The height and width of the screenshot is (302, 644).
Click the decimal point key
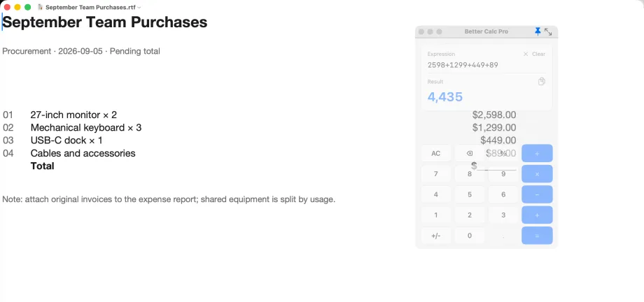pos(503,236)
